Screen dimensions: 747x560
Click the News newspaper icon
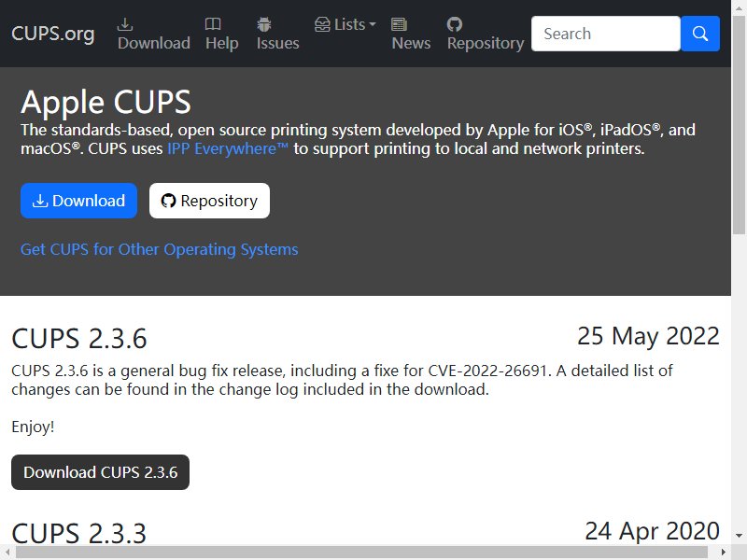tap(399, 24)
